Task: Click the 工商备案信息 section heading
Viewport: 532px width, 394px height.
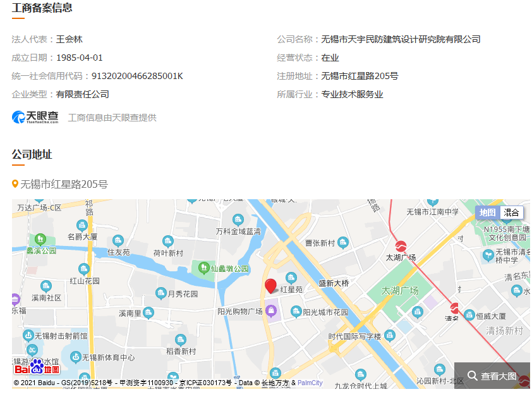Action: tap(42, 8)
